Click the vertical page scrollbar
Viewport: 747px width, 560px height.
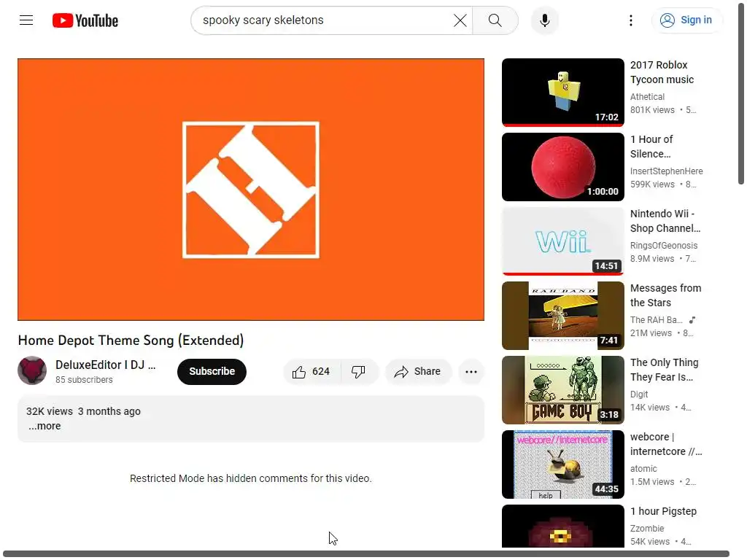pyautogui.click(x=741, y=93)
